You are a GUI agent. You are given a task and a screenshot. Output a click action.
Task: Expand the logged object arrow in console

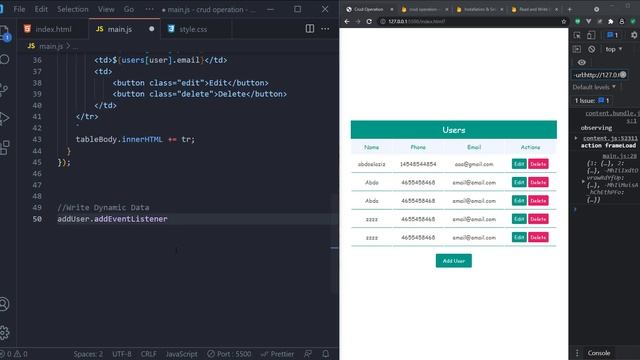tap(583, 181)
